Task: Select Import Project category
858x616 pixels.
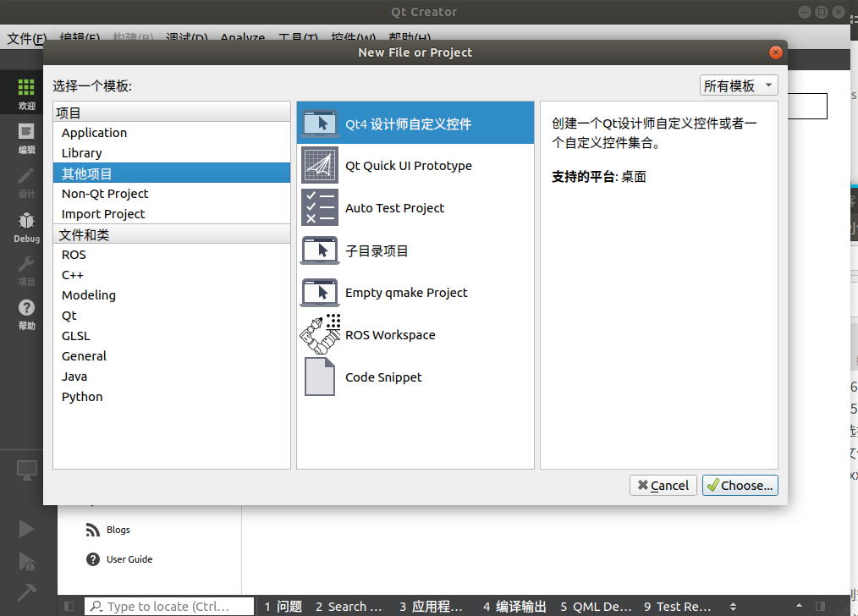Action: point(172,213)
